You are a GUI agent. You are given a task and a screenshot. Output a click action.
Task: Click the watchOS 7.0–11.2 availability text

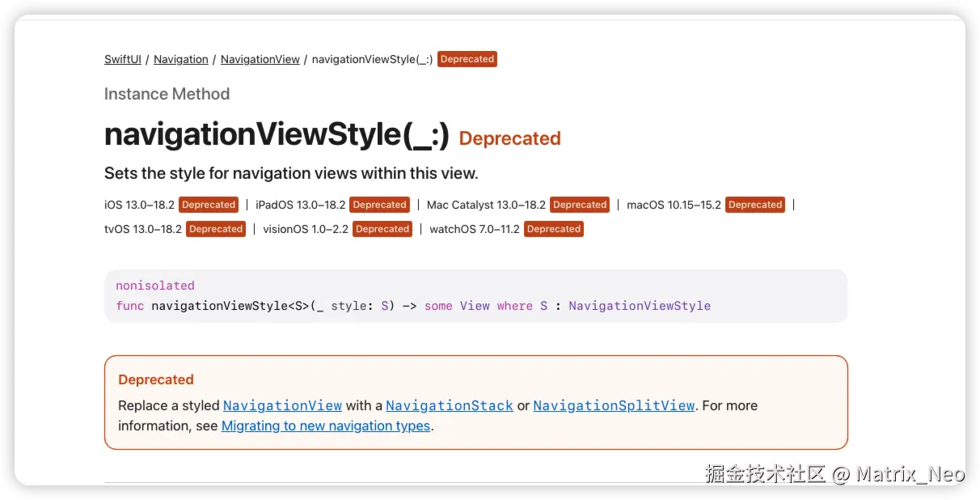(475, 229)
